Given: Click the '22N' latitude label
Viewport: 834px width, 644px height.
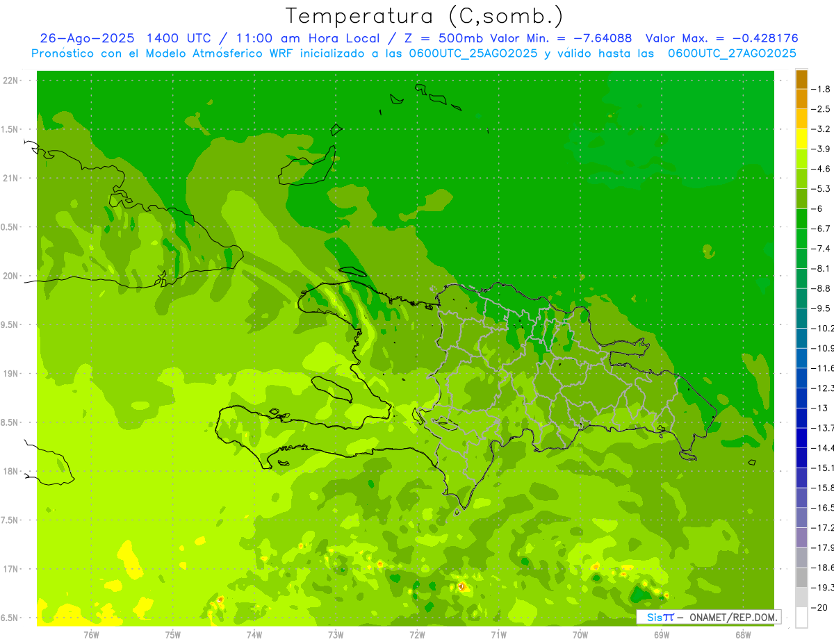Looking at the screenshot, I should click(x=10, y=81).
